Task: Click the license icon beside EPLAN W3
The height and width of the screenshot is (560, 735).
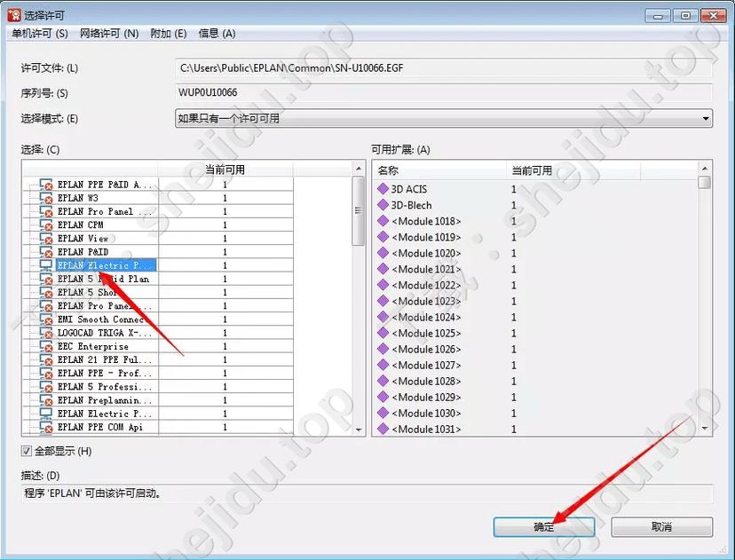Action: 46,198
